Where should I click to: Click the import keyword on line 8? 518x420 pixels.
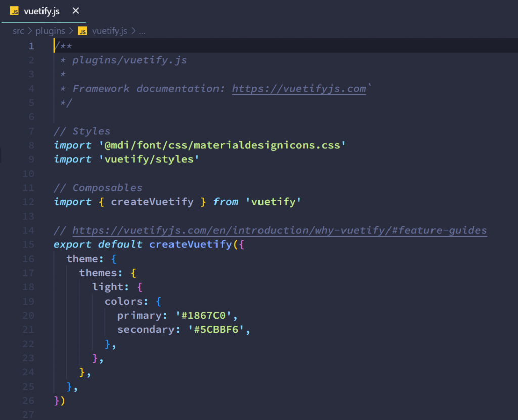[x=72, y=145]
